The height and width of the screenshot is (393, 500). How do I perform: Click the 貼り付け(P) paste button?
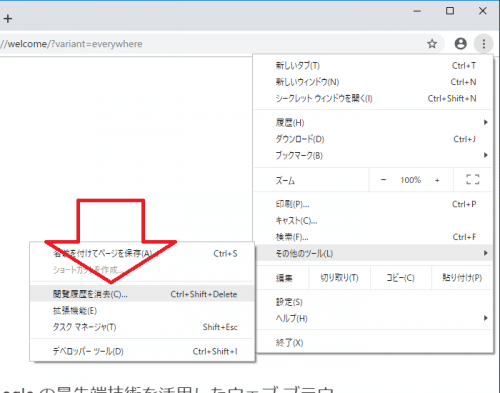(462, 278)
